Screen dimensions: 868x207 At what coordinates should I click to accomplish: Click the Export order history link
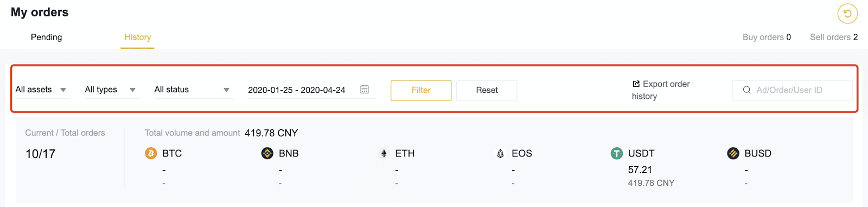click(661, 90)
